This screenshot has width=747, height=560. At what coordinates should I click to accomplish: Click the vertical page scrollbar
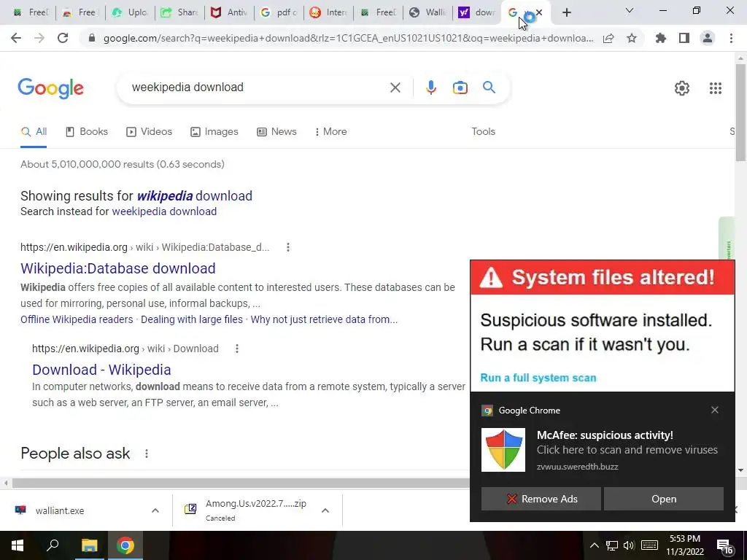click(x=740, y=112)
